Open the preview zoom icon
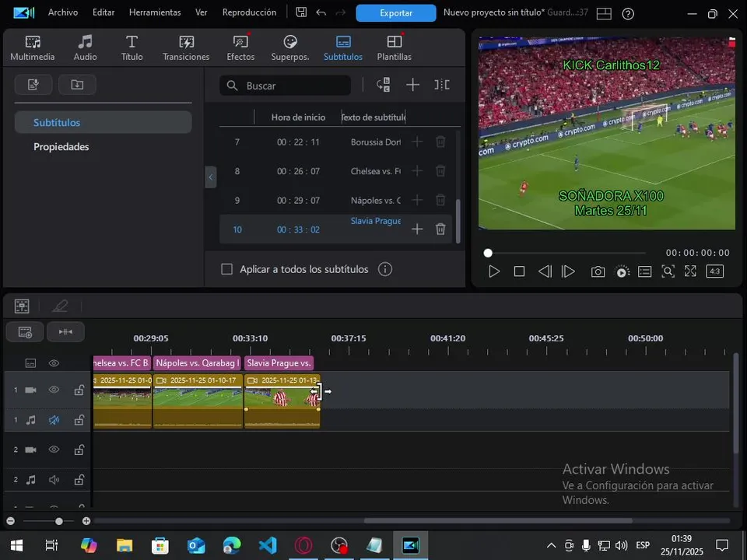The height and width of the screenshot is (560, 747). (x=668, y=271)
